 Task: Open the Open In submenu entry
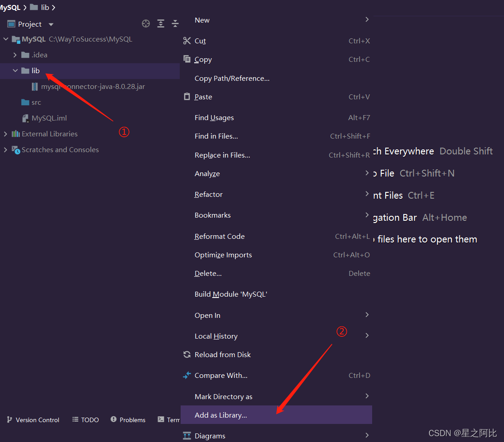pos(276,316)
